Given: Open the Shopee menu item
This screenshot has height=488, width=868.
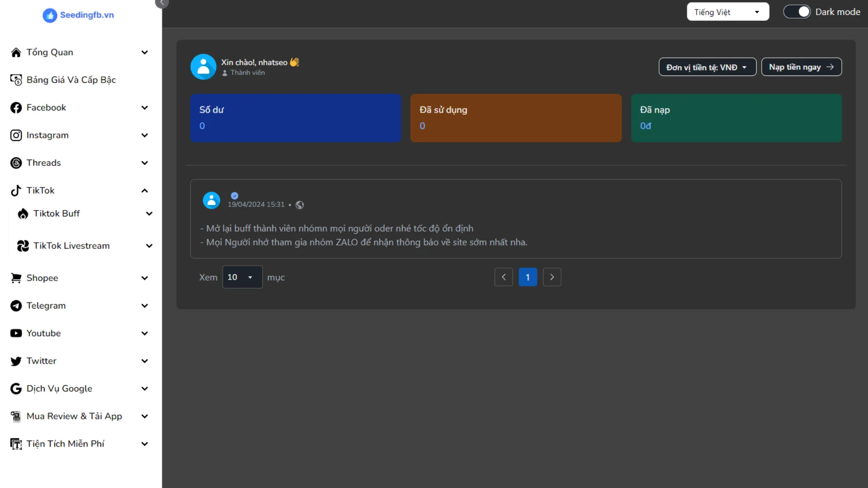Looking at the screenshot, I should coord(80,278).
